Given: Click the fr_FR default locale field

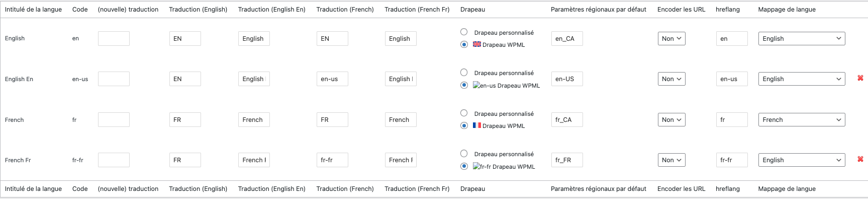Looking at the screenshot, I should (567, 160).
